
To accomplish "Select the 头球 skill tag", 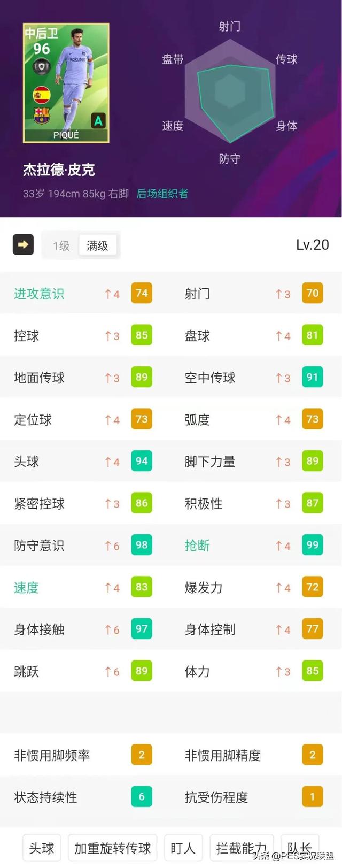I will coord(41,848).
